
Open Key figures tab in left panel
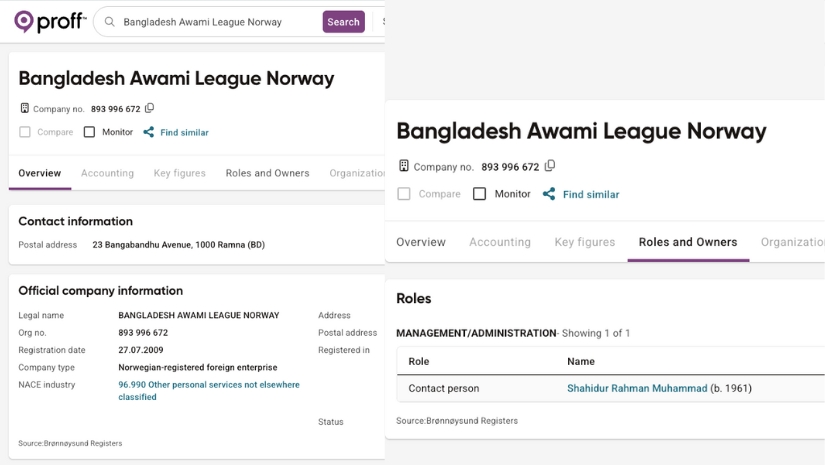(179, 173)
